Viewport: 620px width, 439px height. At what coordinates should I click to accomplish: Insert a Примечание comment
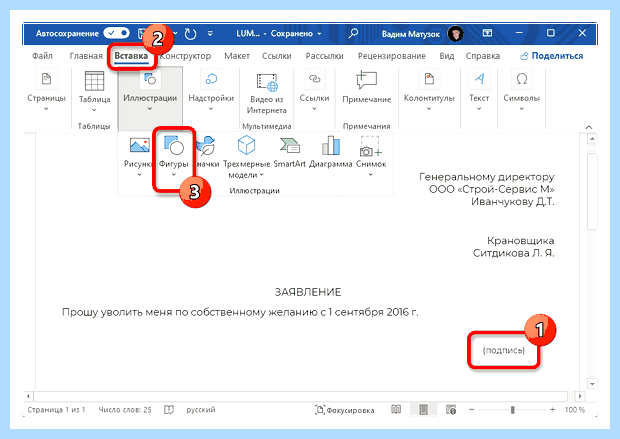click(367, 88)
